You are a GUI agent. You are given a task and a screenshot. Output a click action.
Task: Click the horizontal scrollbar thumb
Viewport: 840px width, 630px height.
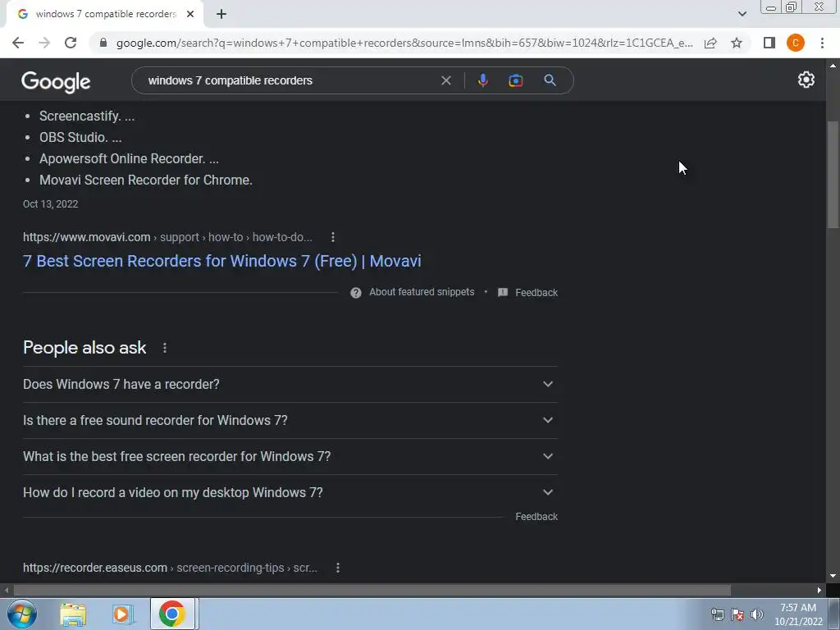[x=372, y=590]
